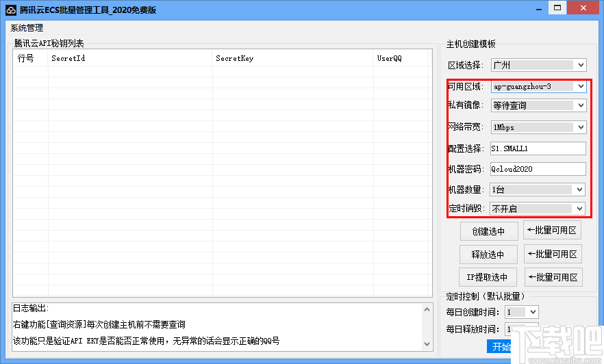Open the 私有镜像 dropdown showing 等待查询
The width and height of the screenshot is (604, 364).
tap(538, 105)
